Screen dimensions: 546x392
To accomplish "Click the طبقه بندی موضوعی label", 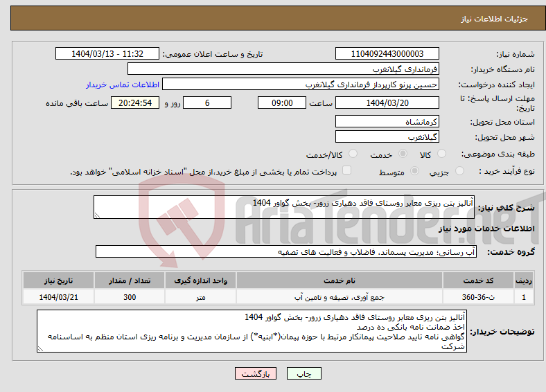I will pyautogui.click(x=498, y=154).
